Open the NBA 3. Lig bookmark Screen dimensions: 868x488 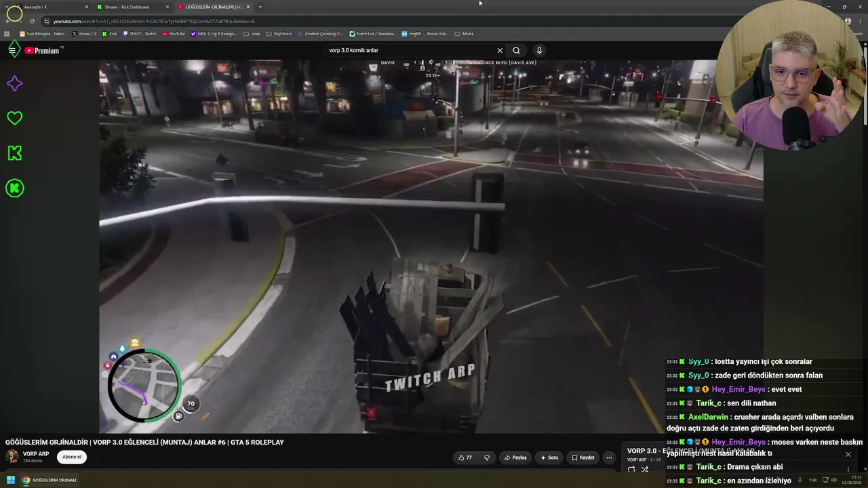coord(214,33)
